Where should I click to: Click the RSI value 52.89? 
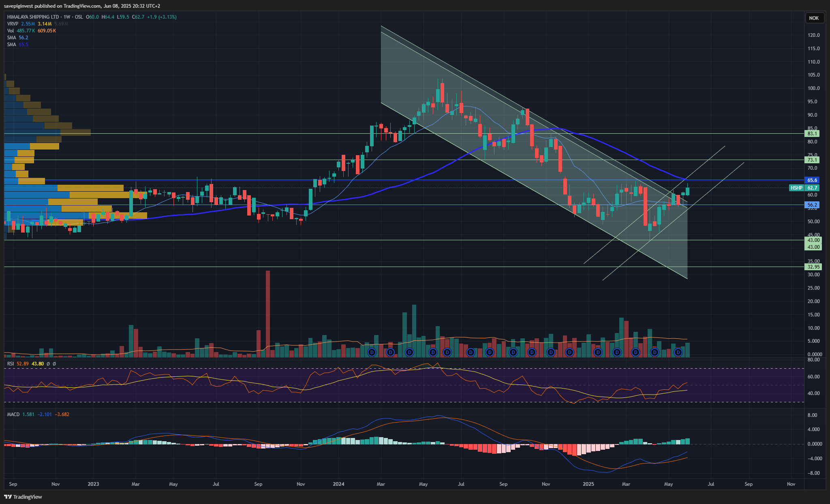23,364
